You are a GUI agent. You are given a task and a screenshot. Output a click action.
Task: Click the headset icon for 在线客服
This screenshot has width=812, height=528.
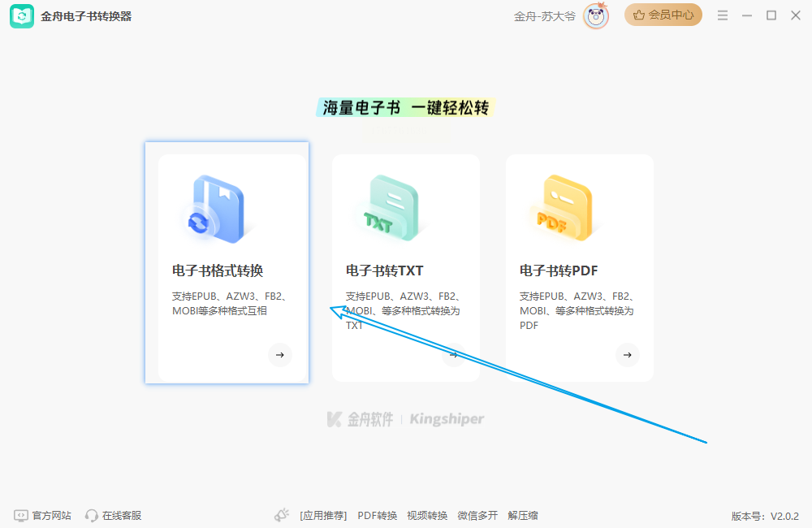click(92, 516)
